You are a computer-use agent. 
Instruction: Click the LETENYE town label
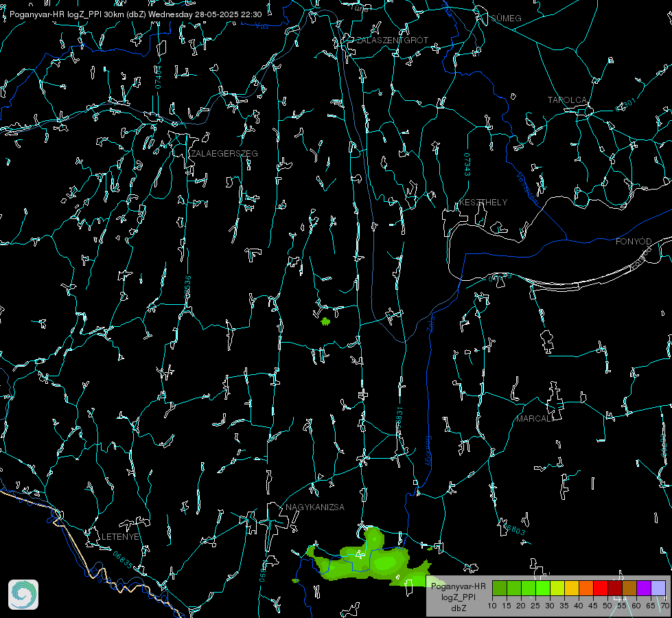pos(120,537)
